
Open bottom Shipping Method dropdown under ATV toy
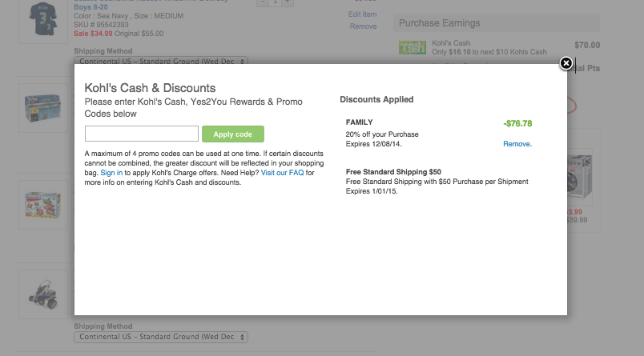pos(161,337)
